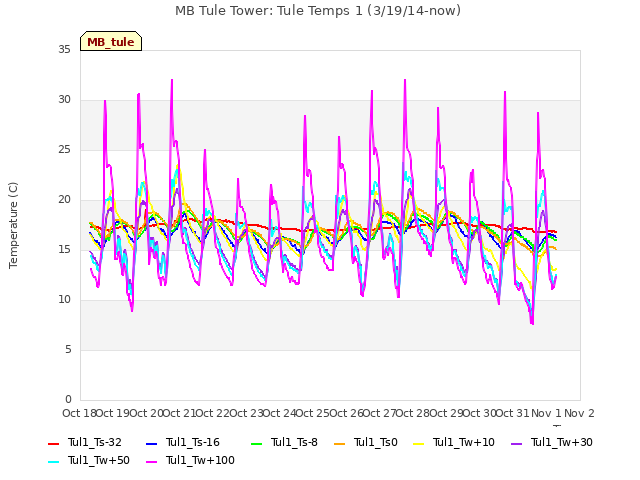
Task: Click the 10 y-axis tick label
Action: point(64,300)
